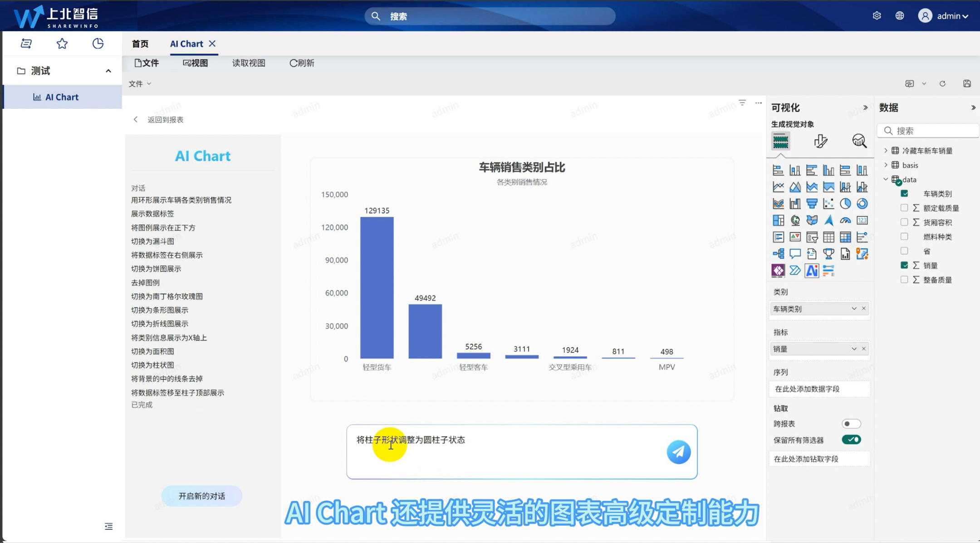The image size is (980, 543).
Task: Select the line chart visual
Action: click(x=778, y=187)
